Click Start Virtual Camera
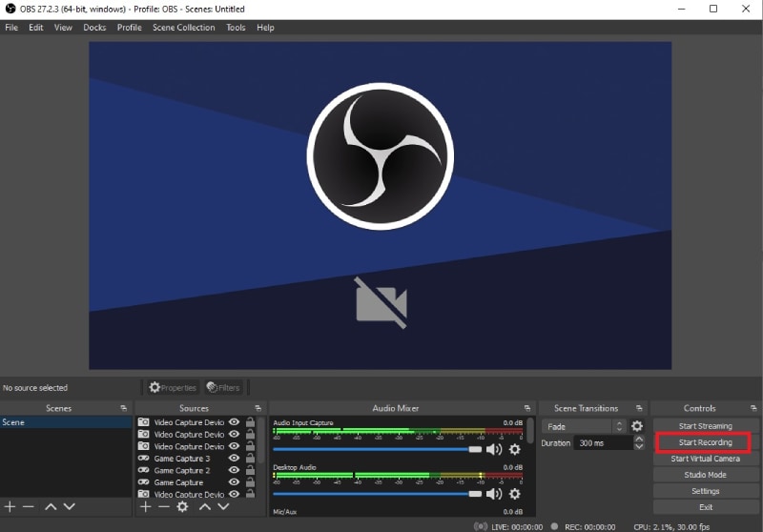The height and width of the screenshot is (532, 763). [705, 459]
